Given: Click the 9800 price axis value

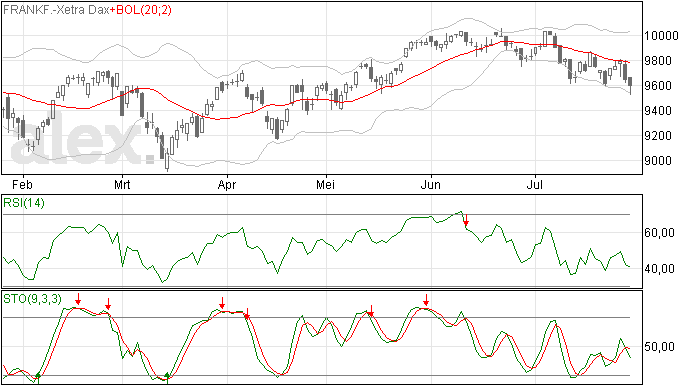Looking at the screenshot, I should point(658,61).
